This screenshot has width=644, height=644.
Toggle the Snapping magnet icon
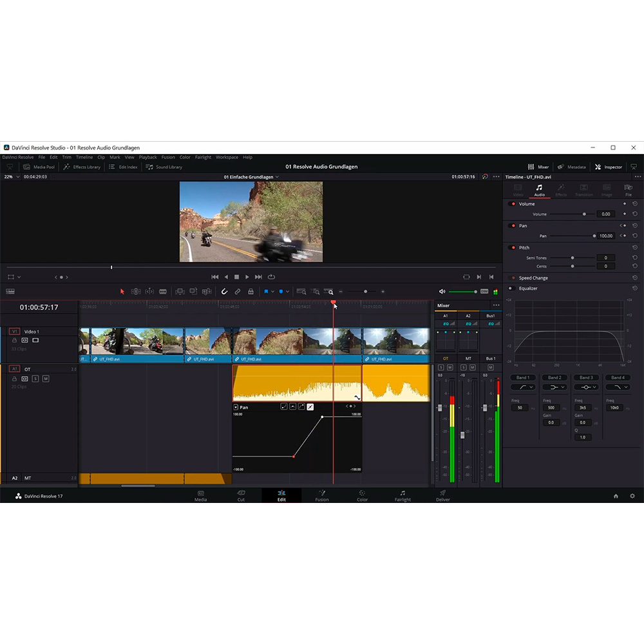(x=224, y=292)
